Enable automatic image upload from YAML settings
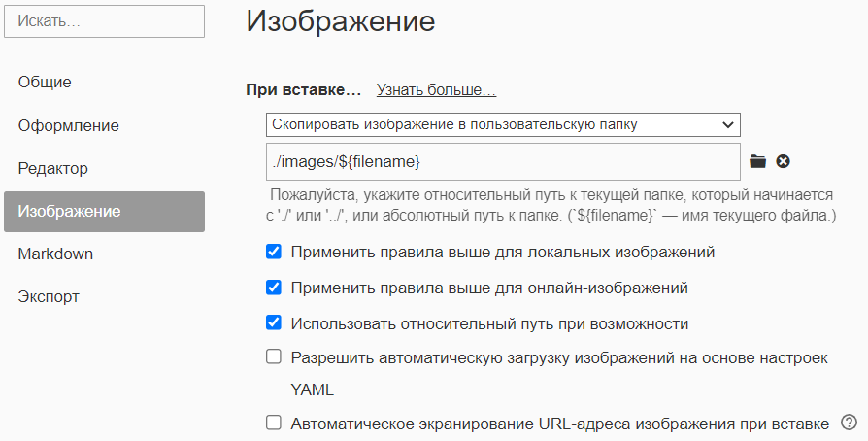 274,357
